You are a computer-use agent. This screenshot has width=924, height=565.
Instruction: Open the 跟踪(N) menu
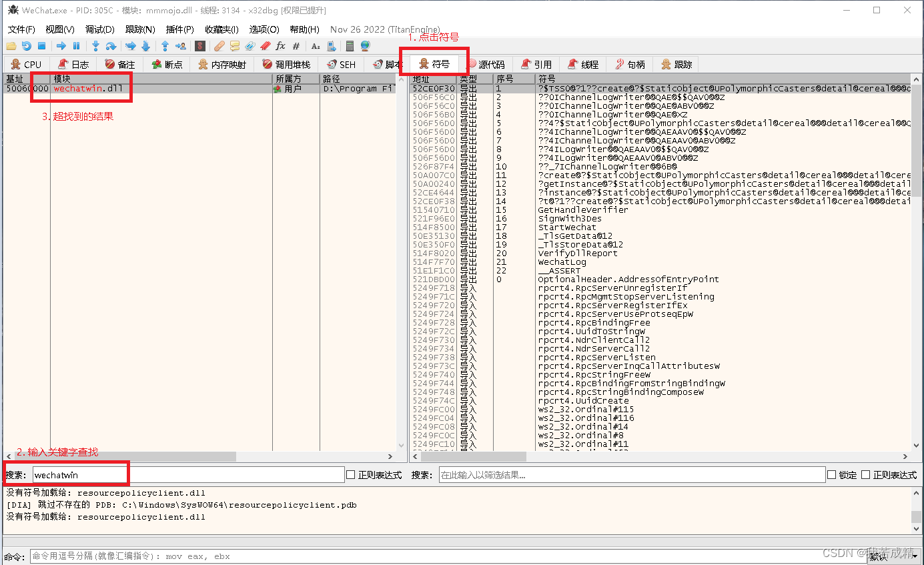(x=140, y=29)
